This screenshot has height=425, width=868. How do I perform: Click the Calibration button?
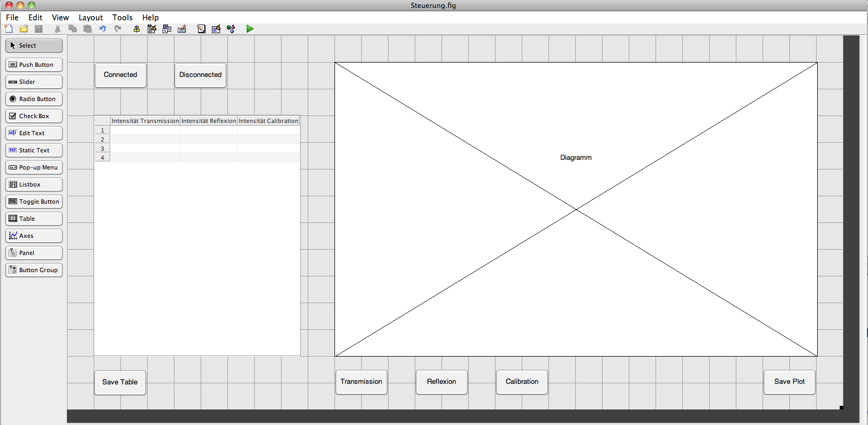point(522,382)
